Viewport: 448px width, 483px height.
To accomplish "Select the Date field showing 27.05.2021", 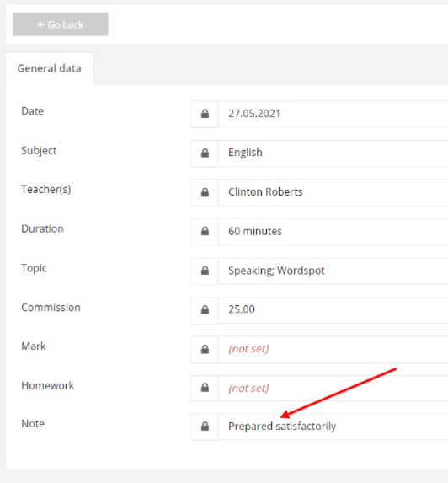I will pyautogui.click(x=333, y=114).
